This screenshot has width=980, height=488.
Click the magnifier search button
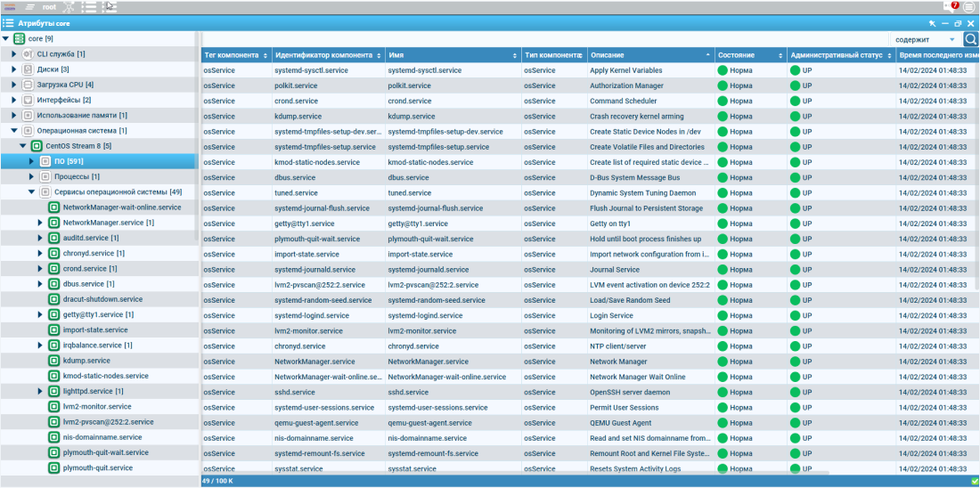pyautogui.click(x=970, y=39)
